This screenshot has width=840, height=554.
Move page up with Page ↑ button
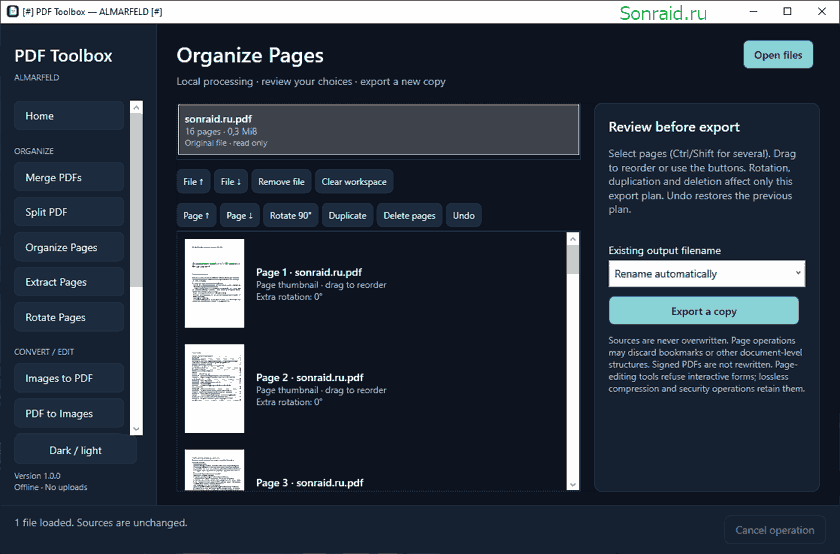click(x=196, y=215)
